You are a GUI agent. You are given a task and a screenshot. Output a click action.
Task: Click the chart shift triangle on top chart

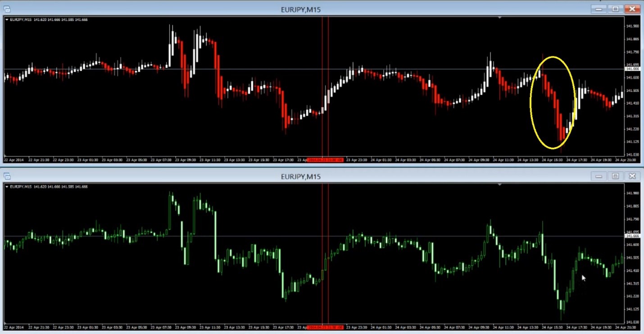coord(499,18)
